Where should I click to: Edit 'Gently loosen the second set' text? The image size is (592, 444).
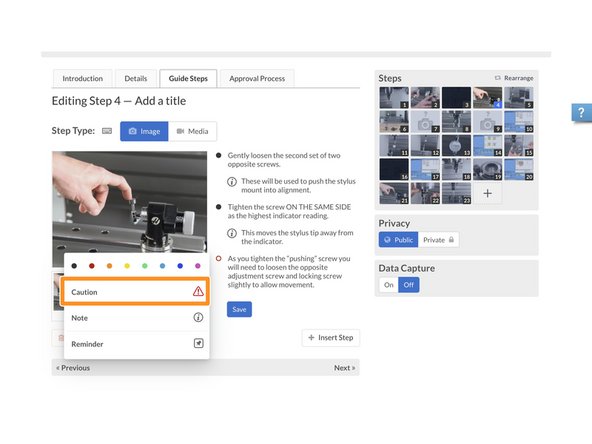coord(284,160)
